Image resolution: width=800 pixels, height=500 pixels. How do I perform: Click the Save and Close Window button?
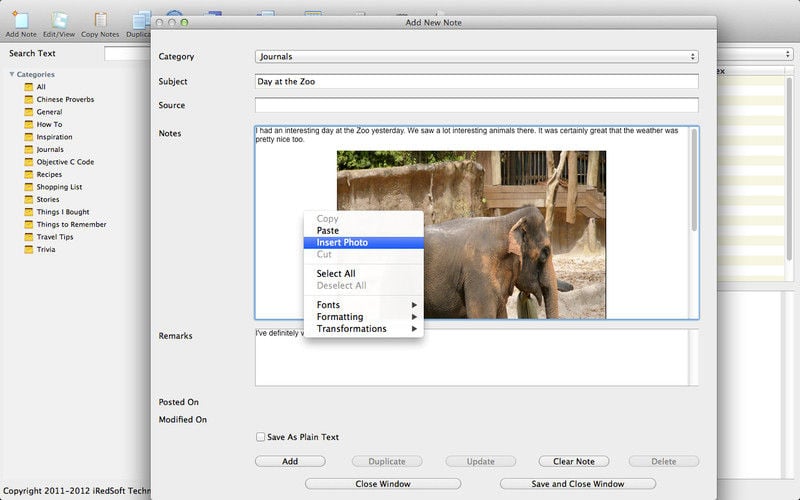[x=578, y=484]
